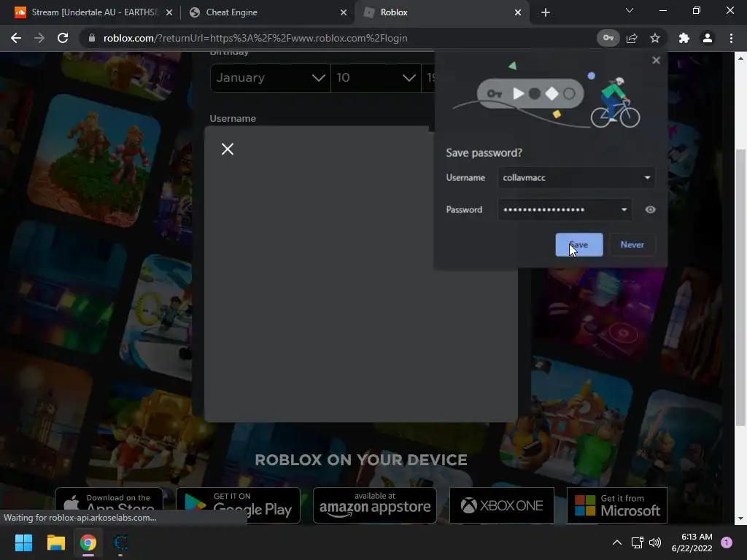The height and width of the screenshot is (560, 747).
Task: Close the dark modal with X
Action: coord(228,149)
